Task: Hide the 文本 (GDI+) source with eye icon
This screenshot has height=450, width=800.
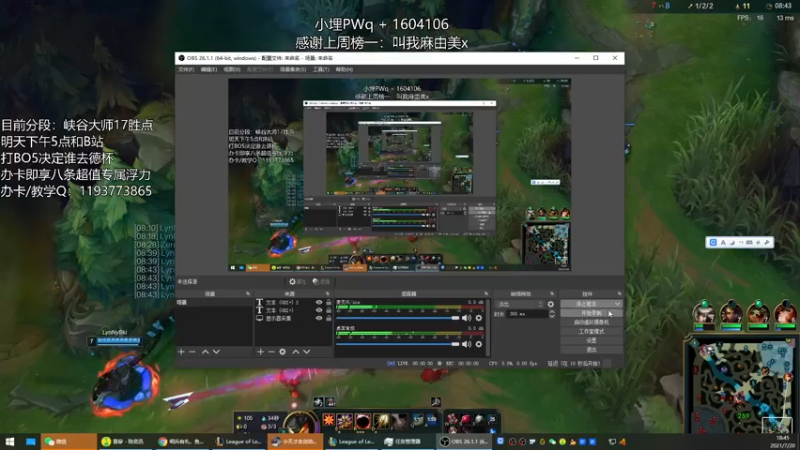Action: point(319,310)
